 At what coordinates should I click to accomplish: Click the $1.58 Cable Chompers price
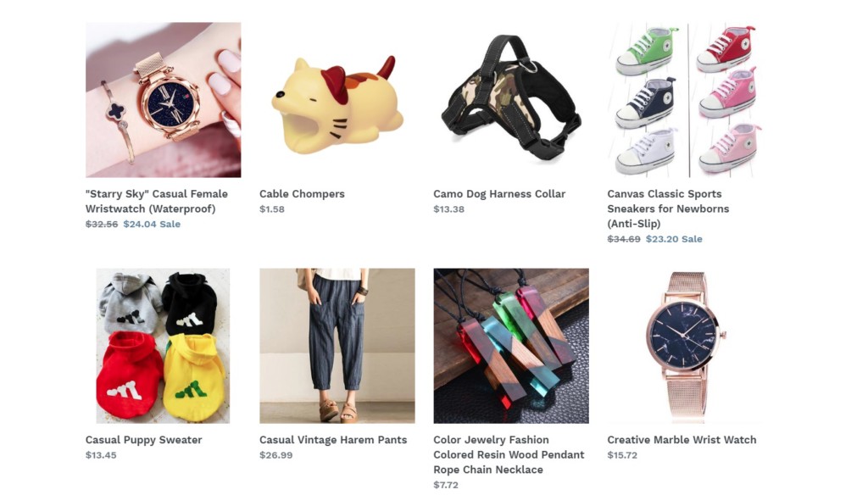[272, 209]
